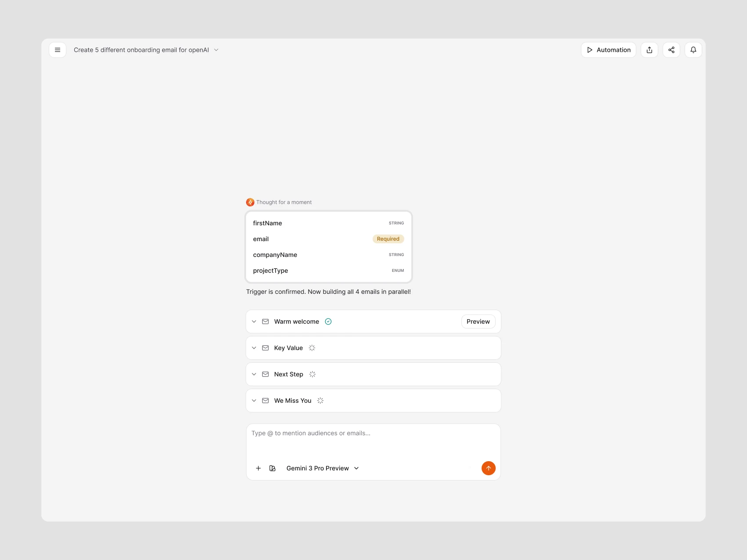Click the conversation title text

141,50
